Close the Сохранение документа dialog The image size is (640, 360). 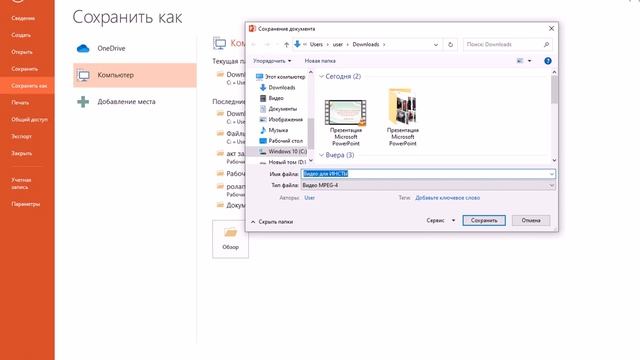coord(551,29)
